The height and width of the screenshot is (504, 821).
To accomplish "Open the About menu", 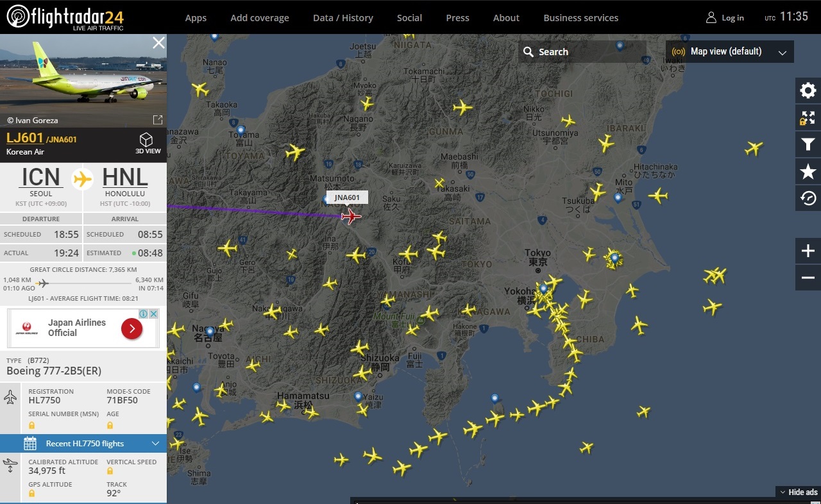I will (506, 18).
